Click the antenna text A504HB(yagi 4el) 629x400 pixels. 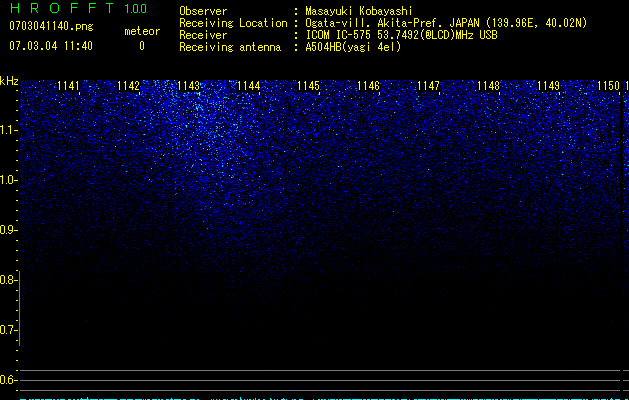pos(353,47)
